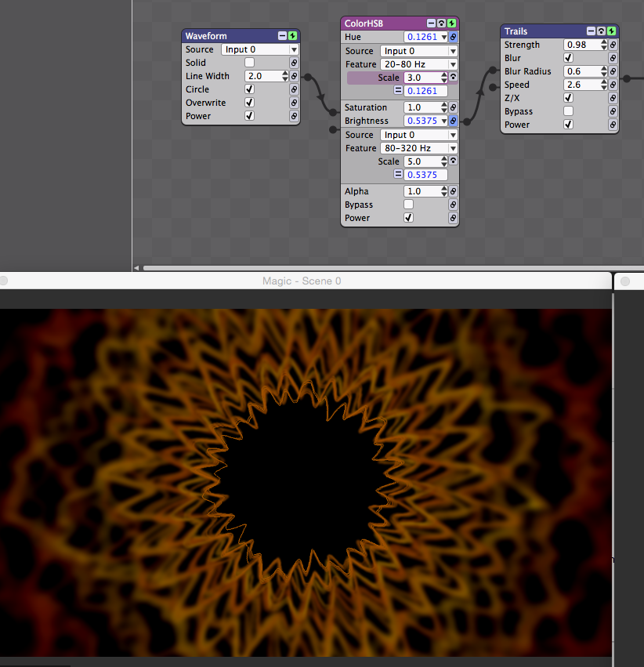Uncheck the Waveform Circle checkbox
Image resolution: width=644 pixels, height=667 pixels.
pos(249,89)
